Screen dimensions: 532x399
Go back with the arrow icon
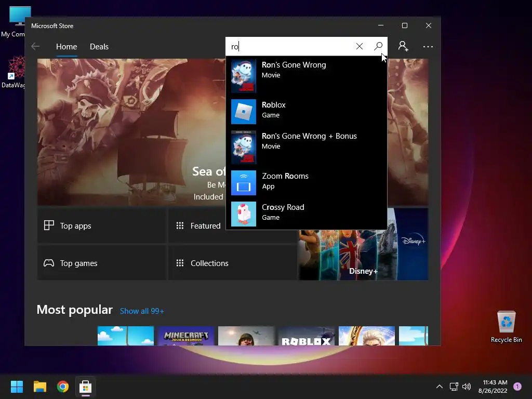pos(35,46)
